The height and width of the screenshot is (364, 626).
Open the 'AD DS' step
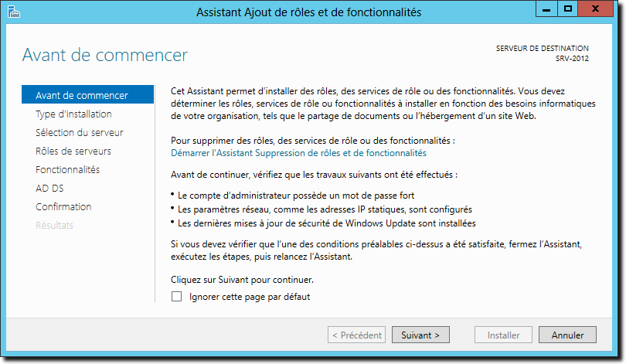point(49,188)
